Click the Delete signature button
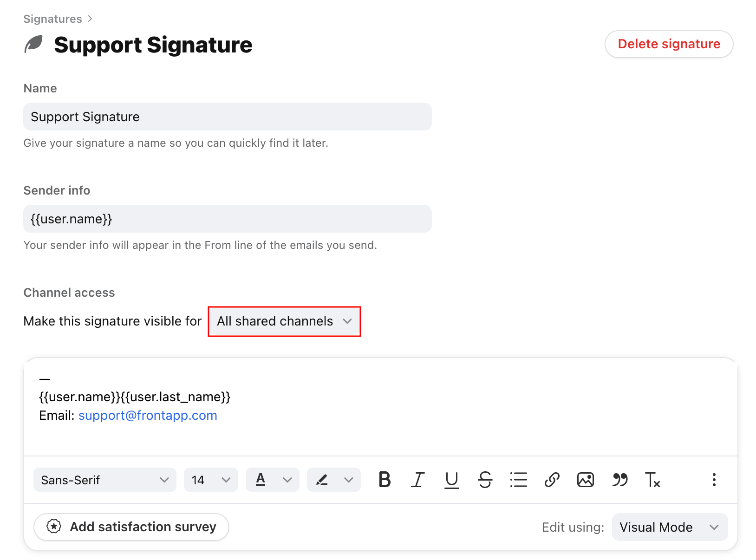The image size is (756, 560). [x=669, y=44]
